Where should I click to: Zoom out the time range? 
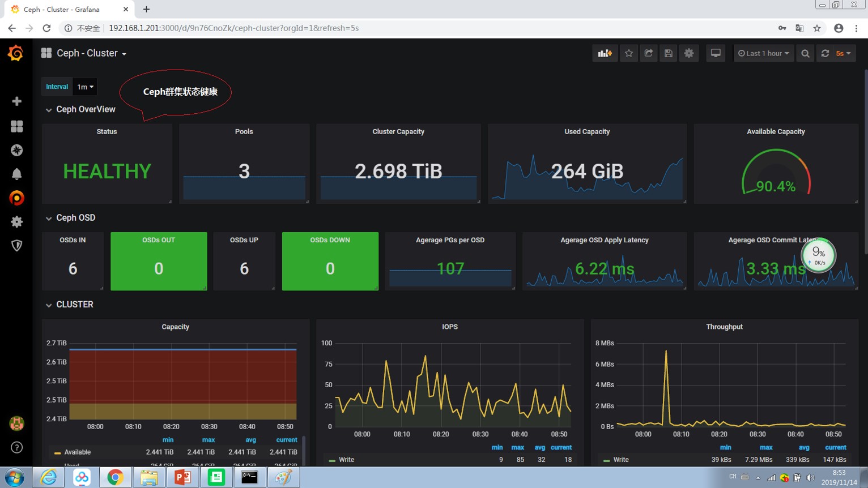pyautogui.click(x=805, y=53)
